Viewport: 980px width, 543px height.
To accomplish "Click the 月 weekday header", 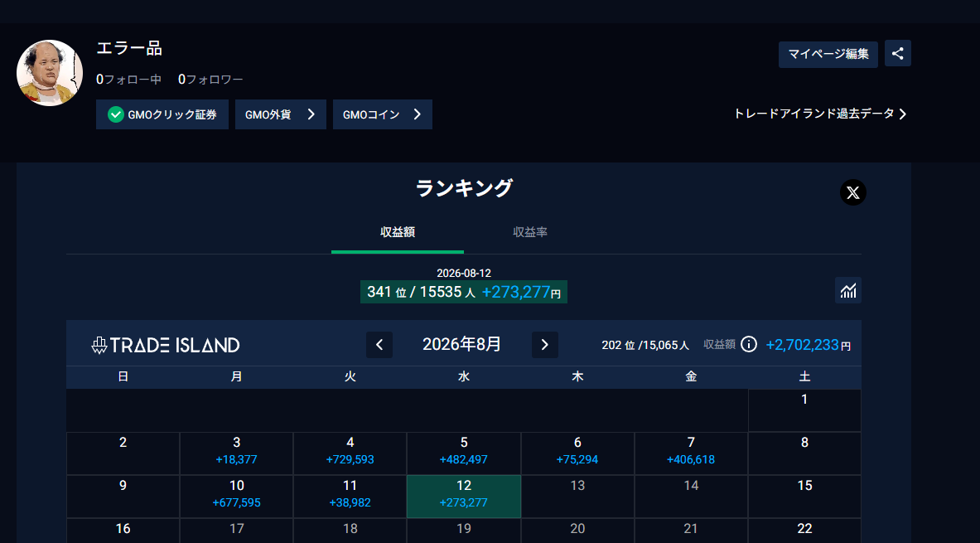I will (x=236, y=376).
